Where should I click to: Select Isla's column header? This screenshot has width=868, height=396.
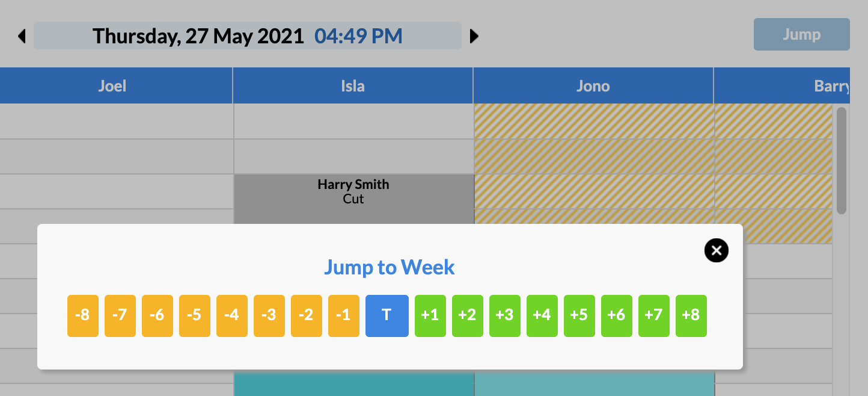352,85
